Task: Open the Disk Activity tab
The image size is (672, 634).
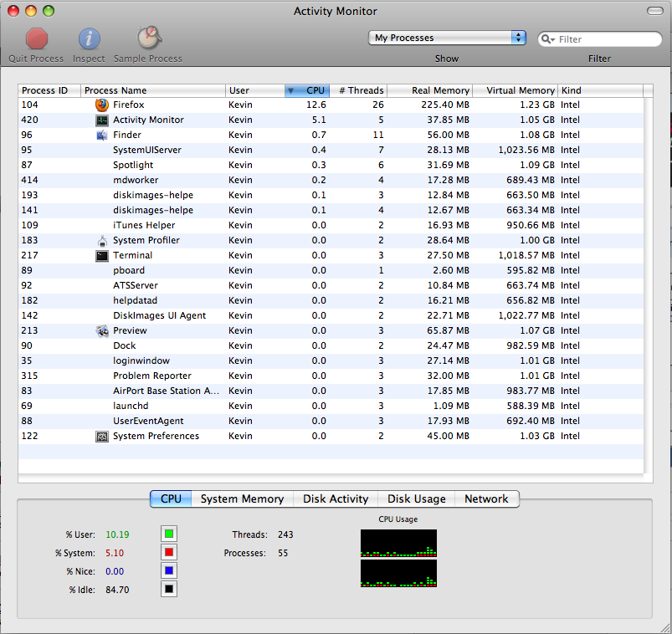Action: pos(336,499)
